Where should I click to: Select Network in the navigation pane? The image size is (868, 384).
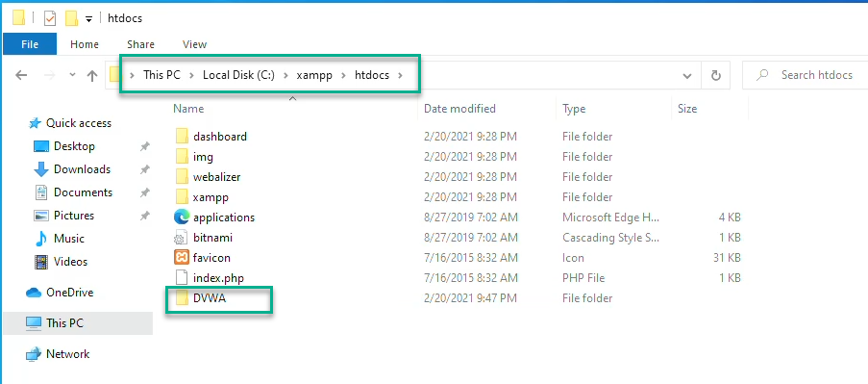67,354
